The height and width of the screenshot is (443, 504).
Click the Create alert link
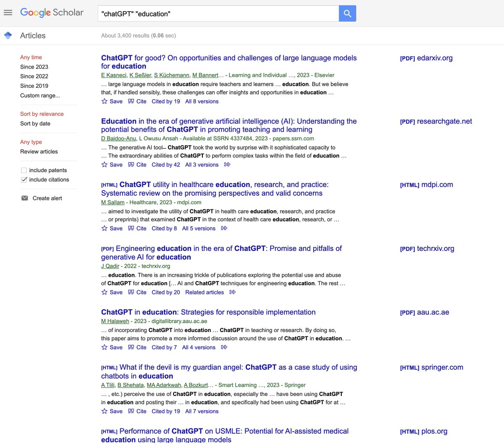47,198
